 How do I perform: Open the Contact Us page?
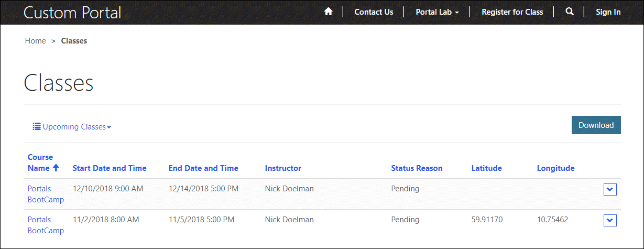pos(374,12)
